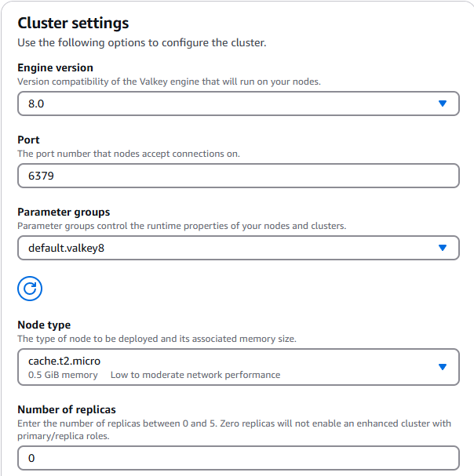Click the Node type dropdown arrow

443,367
